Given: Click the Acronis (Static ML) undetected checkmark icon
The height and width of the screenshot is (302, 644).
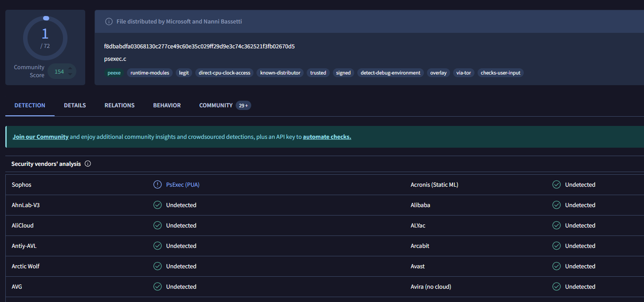Looking at the screenshot, I should tap(556, 184).
